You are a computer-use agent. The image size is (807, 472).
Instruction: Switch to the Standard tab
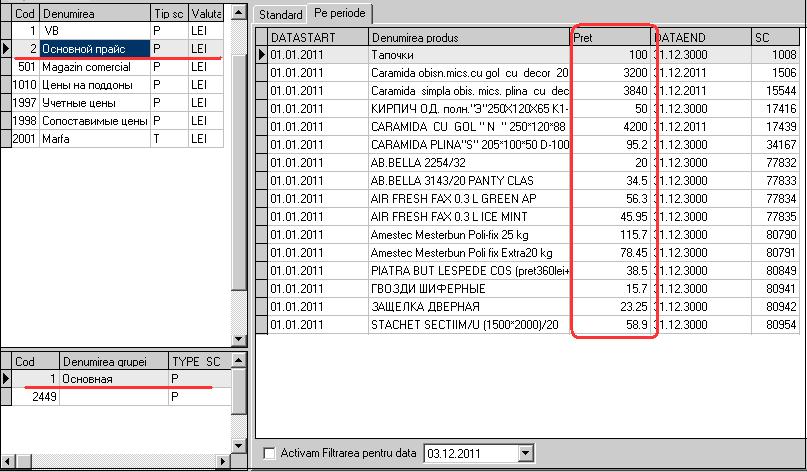click(x=280, y=14)
